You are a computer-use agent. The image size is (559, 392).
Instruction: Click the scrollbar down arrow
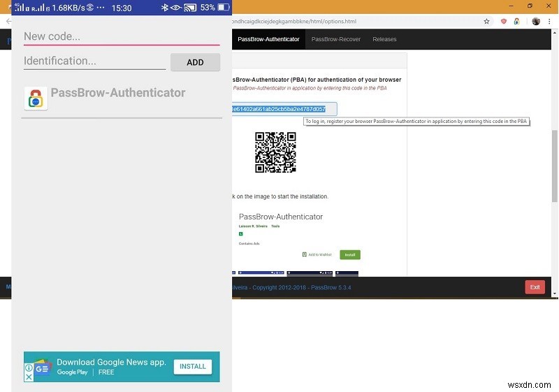click(x=555, y=293)
